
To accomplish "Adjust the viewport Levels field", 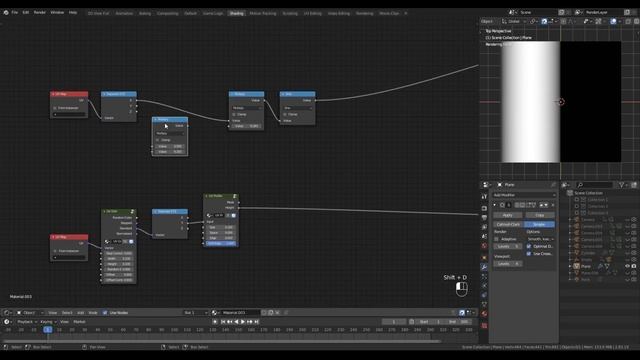I will coord(507,264).
